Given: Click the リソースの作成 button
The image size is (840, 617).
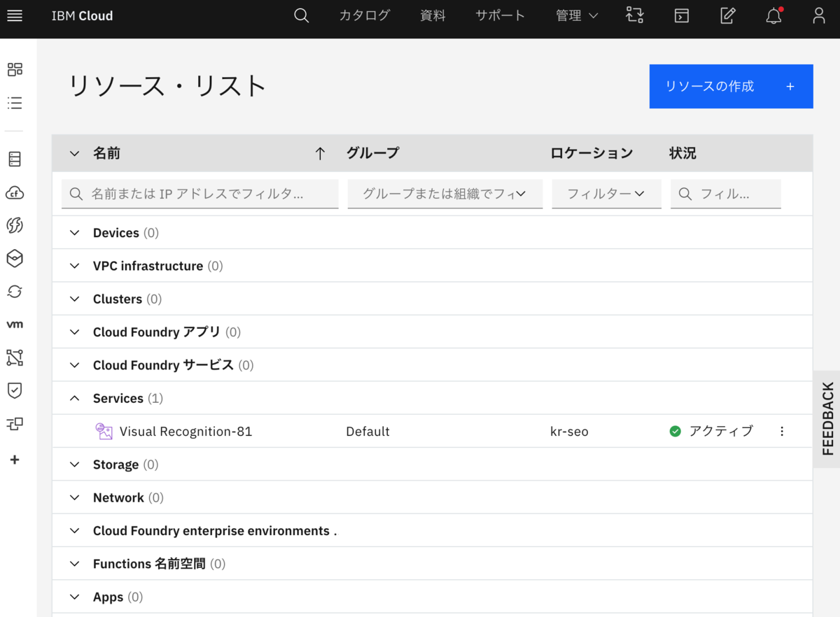Looking at the screenshot, I should pyautogui.click(x=731, y=86).
